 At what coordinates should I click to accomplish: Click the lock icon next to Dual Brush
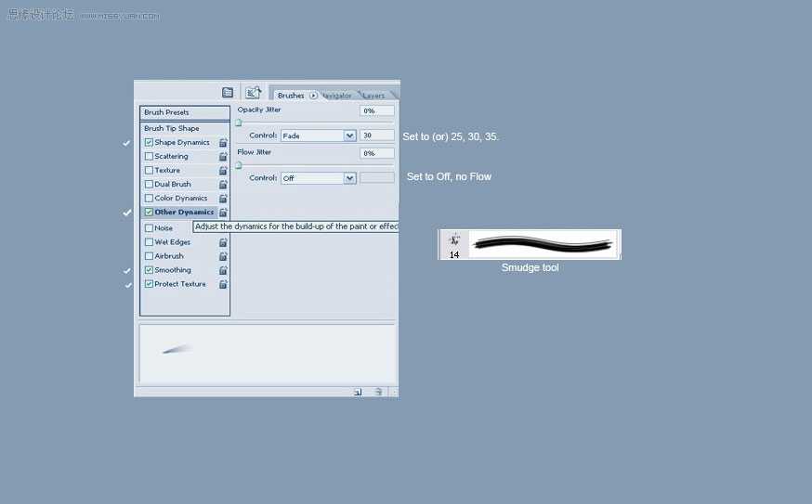[x=223, y=184]
